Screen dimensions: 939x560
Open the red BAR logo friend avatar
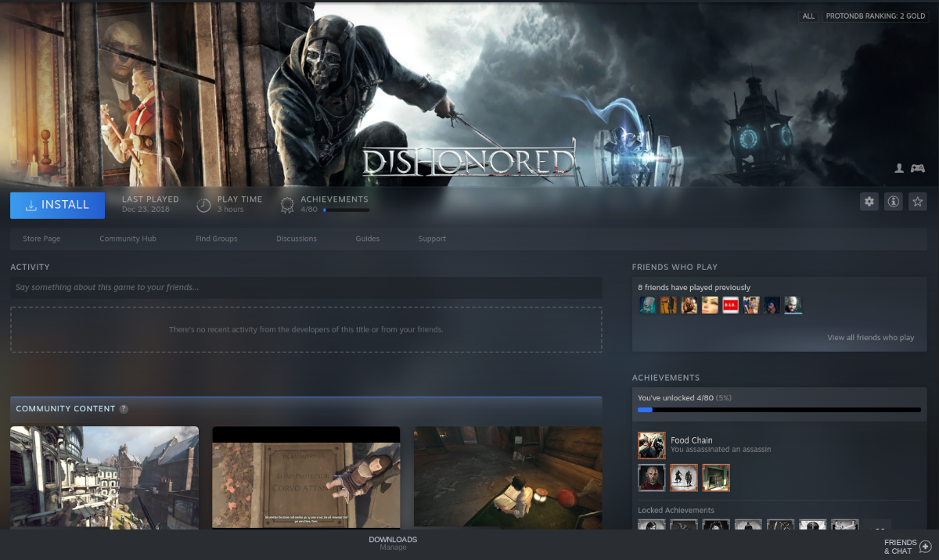click(730, 305)
